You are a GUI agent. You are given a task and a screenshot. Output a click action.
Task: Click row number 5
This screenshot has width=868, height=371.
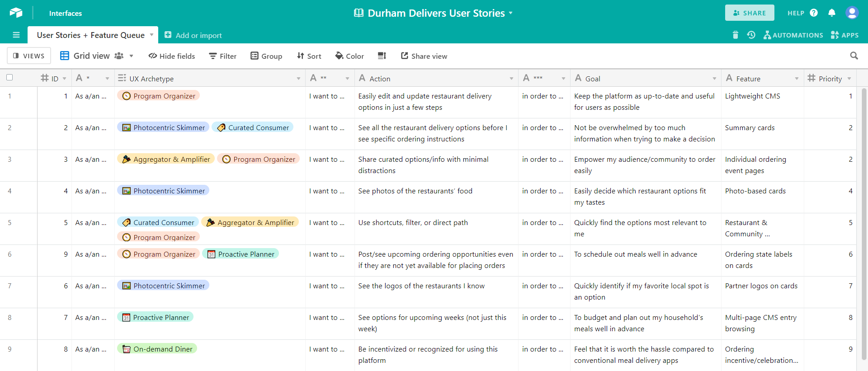click(x=9, y=222)
